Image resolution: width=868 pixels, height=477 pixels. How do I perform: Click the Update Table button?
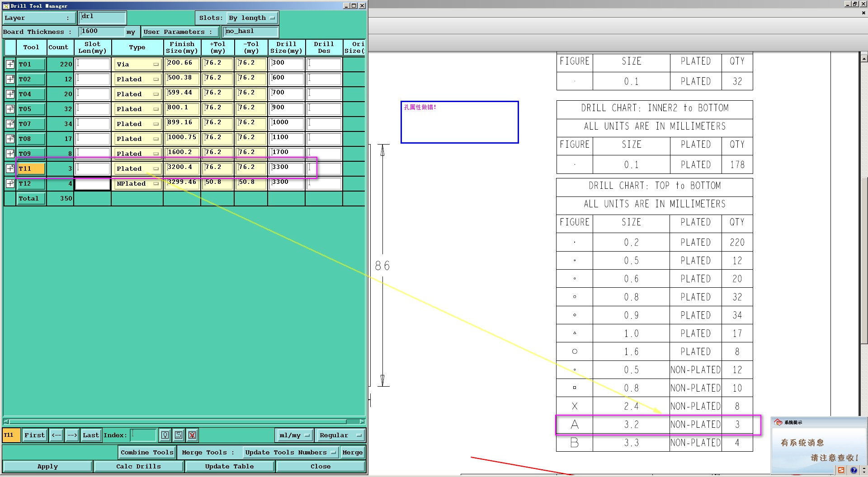click(x=229, y=467)
